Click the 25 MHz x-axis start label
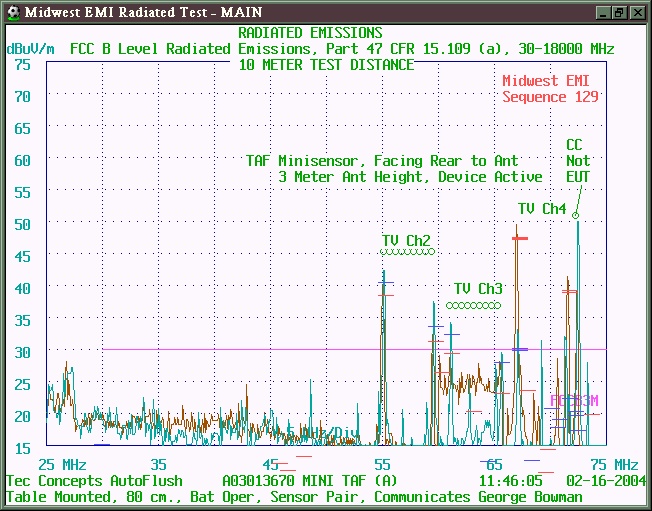This screenshot has width=652, height=511. [62, 465]
